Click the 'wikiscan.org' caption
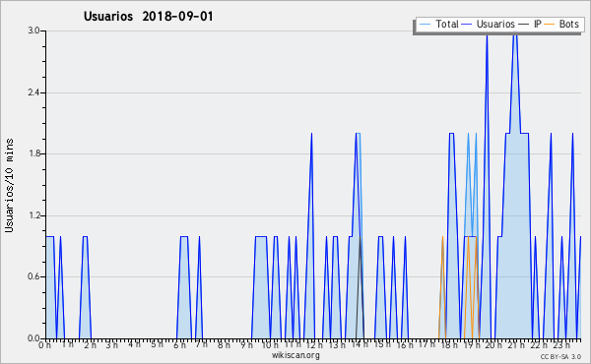 [x=295, y=355]
